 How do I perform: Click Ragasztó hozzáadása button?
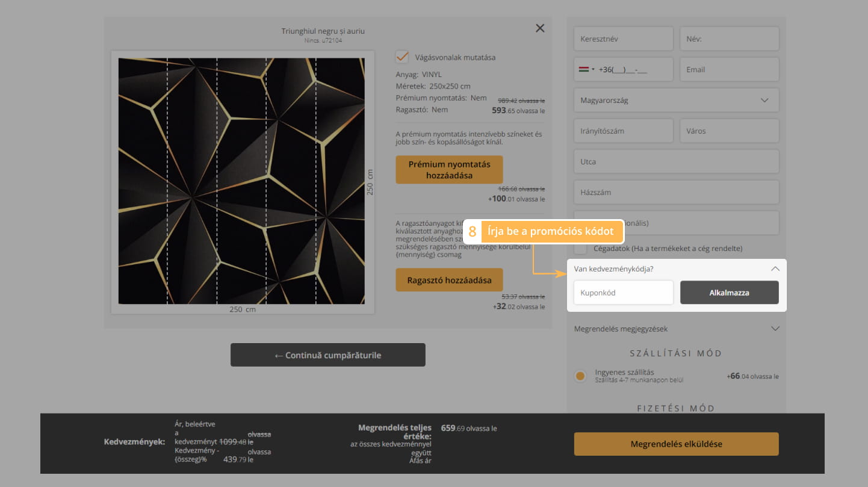[x=449, y=280]
